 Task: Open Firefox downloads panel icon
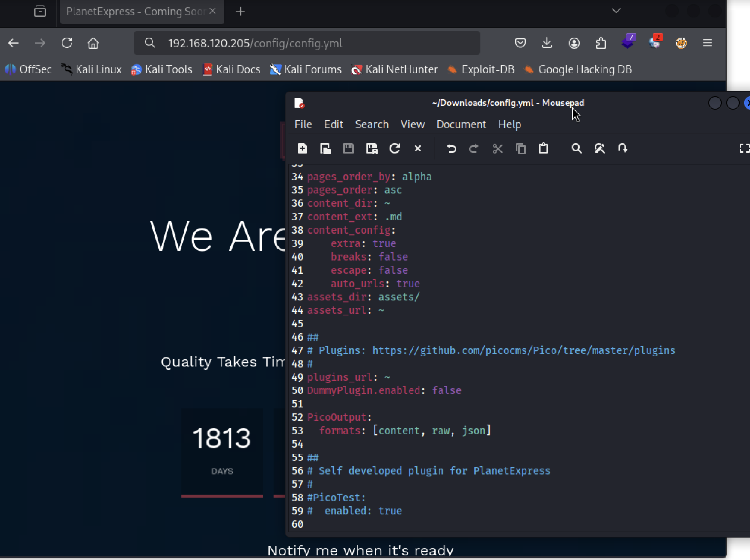click(x=546, y=43)
